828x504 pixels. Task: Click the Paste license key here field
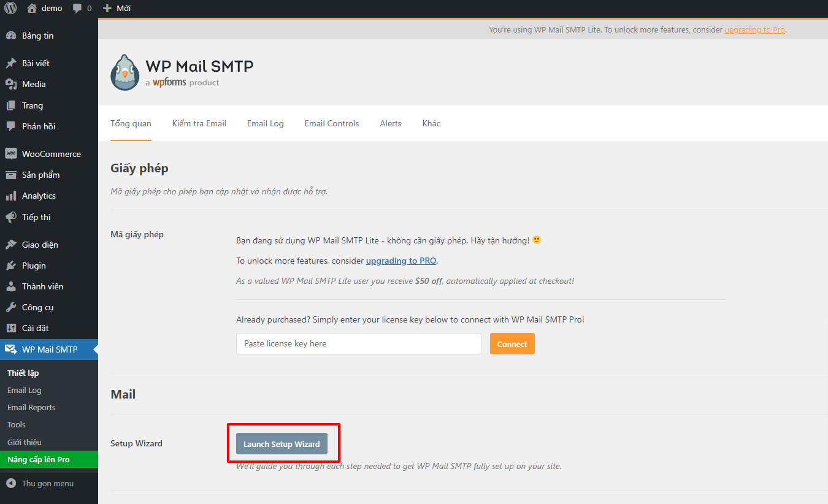tap(359, 344)
